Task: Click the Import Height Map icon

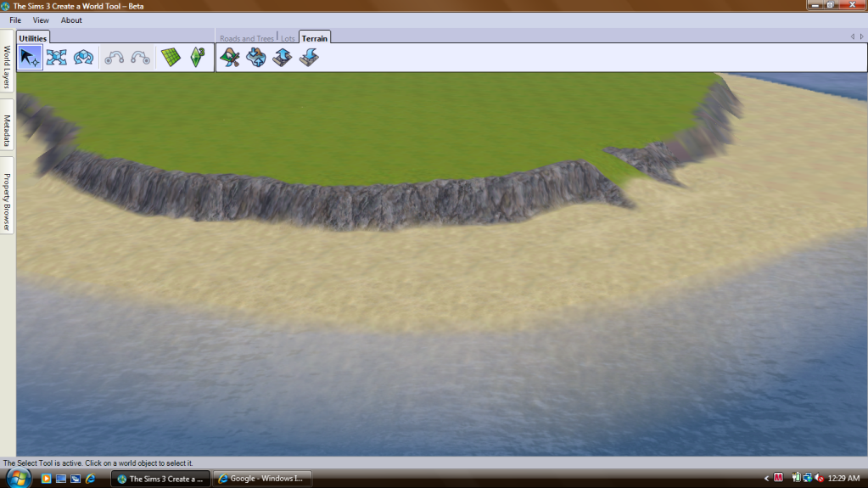Action: pyautogui.click(x=283, y=57)
